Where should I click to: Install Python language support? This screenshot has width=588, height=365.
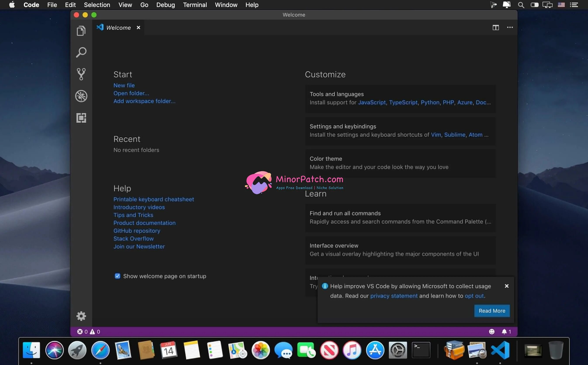[430, 102]
